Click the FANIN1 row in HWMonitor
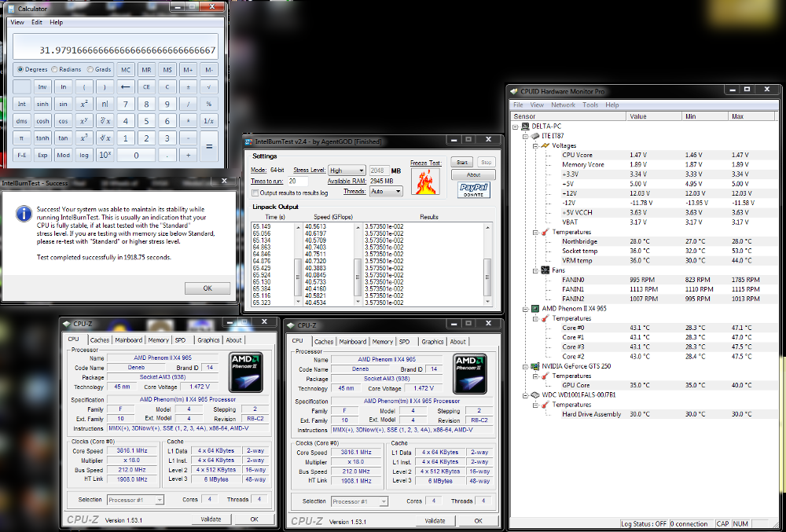Viewport: 786px width, 532px height. tap(644, 289)
